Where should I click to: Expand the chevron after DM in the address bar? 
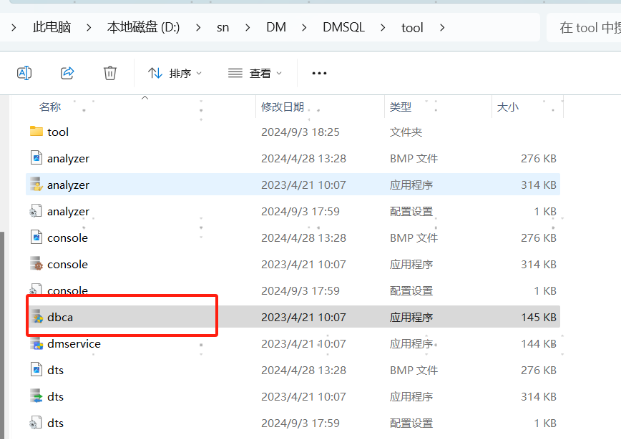point(304,28)
